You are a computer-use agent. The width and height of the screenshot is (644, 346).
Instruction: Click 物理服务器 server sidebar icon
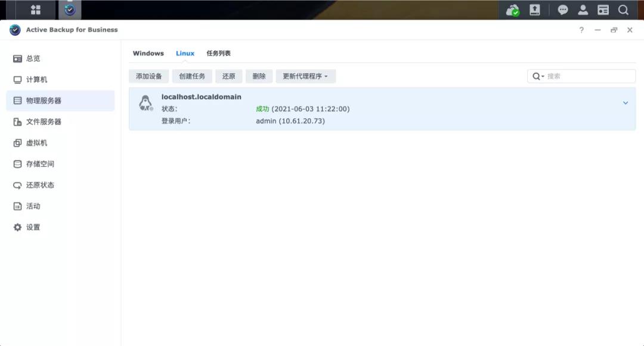coord(17,101)
